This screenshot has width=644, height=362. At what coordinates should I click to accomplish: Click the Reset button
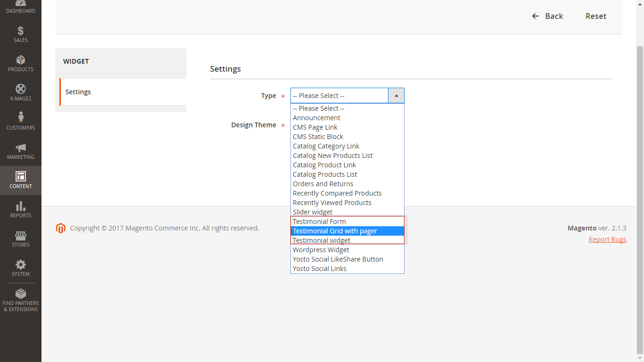pos(596,16)
